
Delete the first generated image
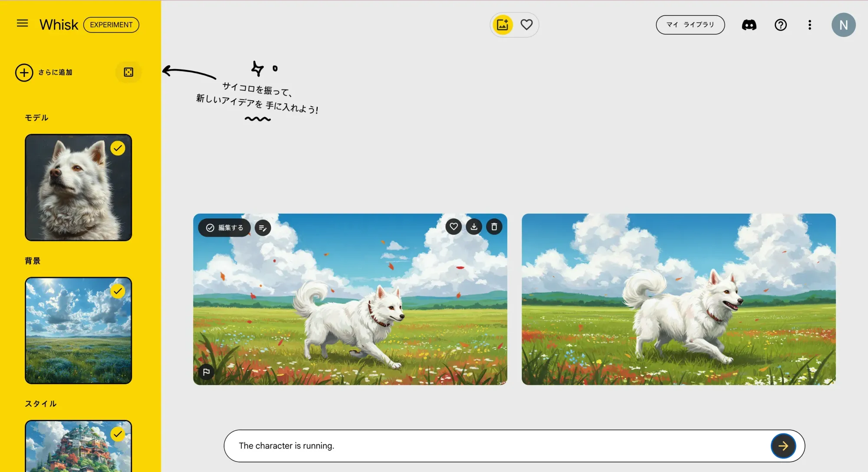tap(494, 226)
